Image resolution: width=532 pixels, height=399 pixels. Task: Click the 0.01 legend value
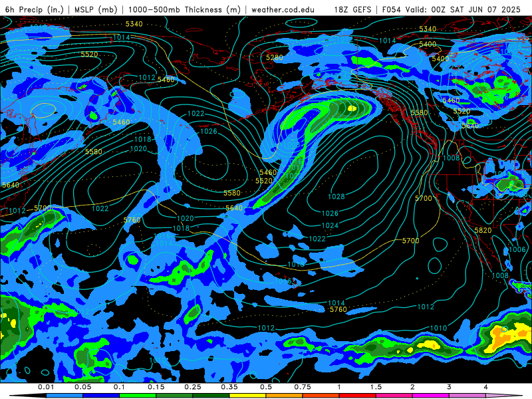(x=46, y=387)
